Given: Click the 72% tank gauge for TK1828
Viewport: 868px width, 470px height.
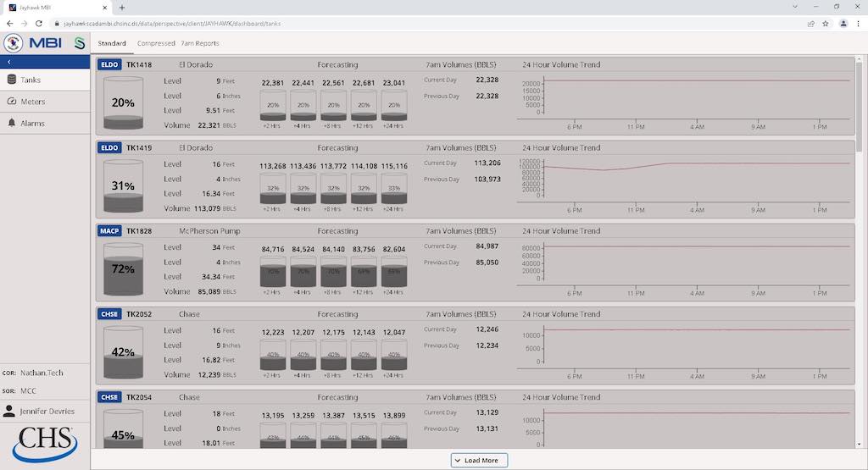Looking at the screenshot, I should 123,269.
